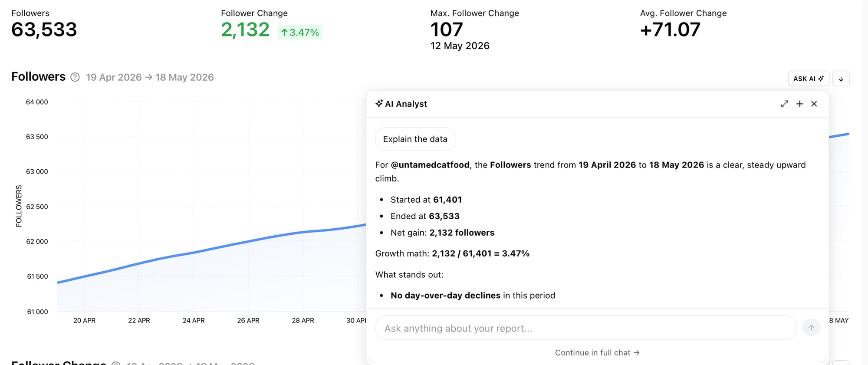
Task: Click '20 APR' x-axis label
Action: tap(84, 320)
